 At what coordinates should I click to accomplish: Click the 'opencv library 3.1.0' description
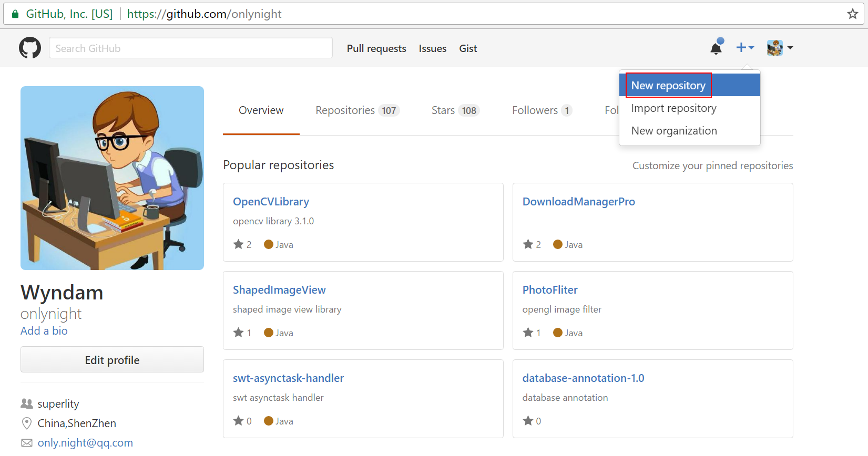(273, 221)
